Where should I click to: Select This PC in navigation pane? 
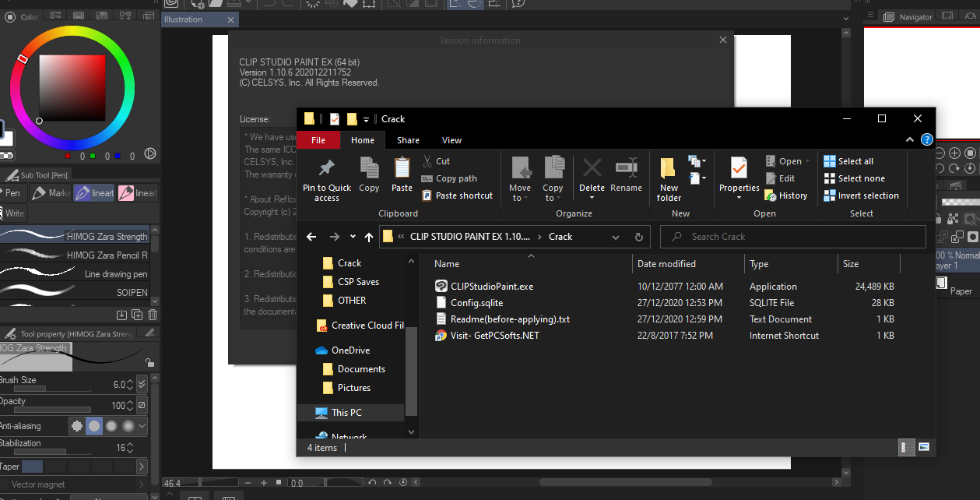pos(351,413)
